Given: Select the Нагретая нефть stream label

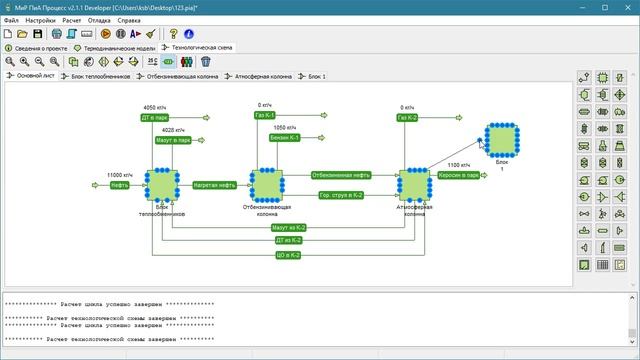Looking at the screenshot, I should tap(215, 185).
